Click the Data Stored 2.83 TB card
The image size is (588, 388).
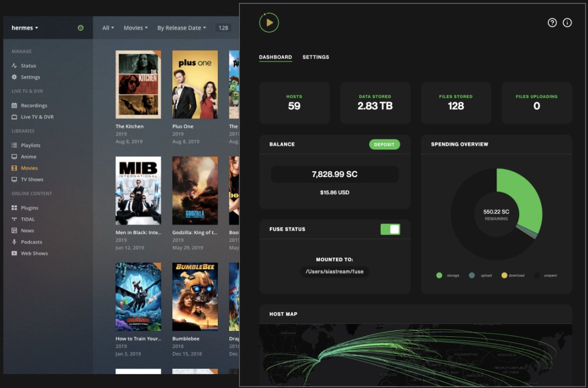[375, 103]
